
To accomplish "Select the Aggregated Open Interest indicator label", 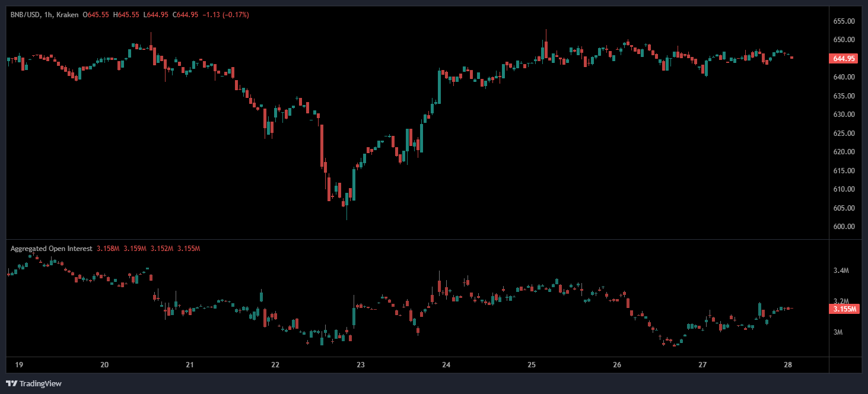I will (x=51, y=249).
